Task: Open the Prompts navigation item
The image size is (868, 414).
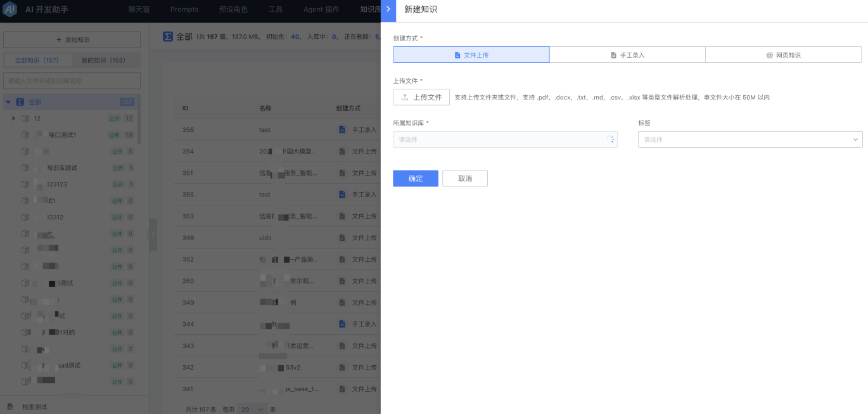Action: pos(184,9)
